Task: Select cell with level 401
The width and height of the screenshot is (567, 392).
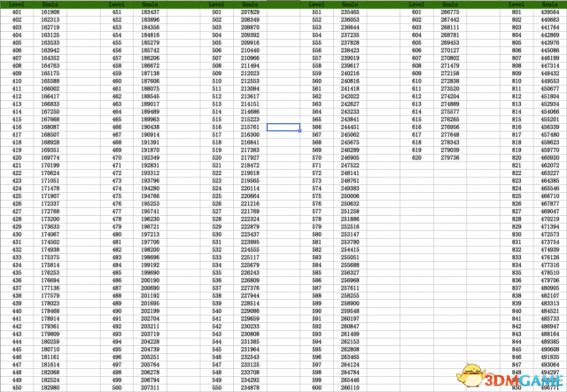Action: pyautogui.click(x=17, y=12)
